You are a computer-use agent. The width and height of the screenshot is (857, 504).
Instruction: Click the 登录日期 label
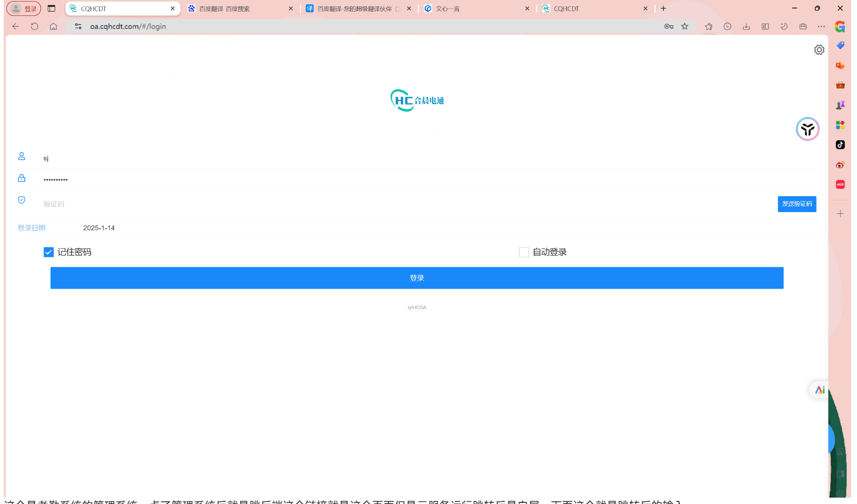(31, 228)
